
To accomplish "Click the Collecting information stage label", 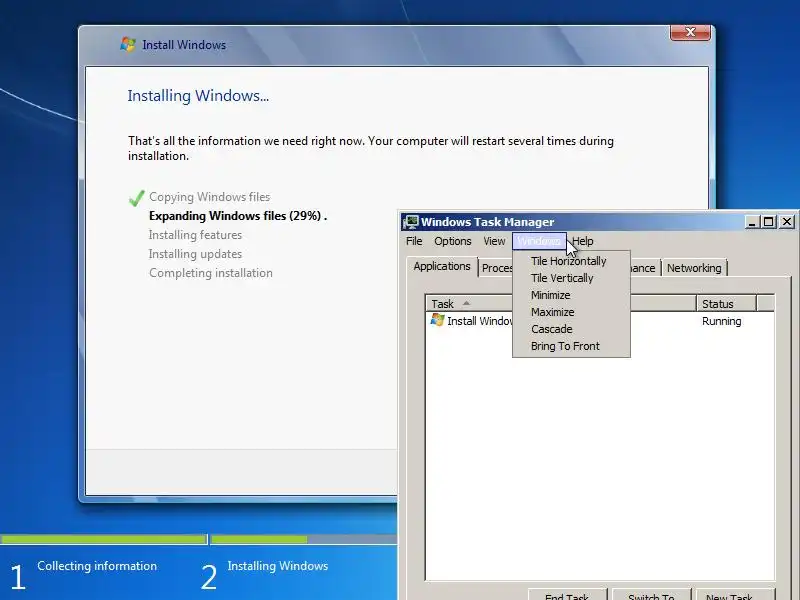I will pyautogui.click(x=97, y=566).
